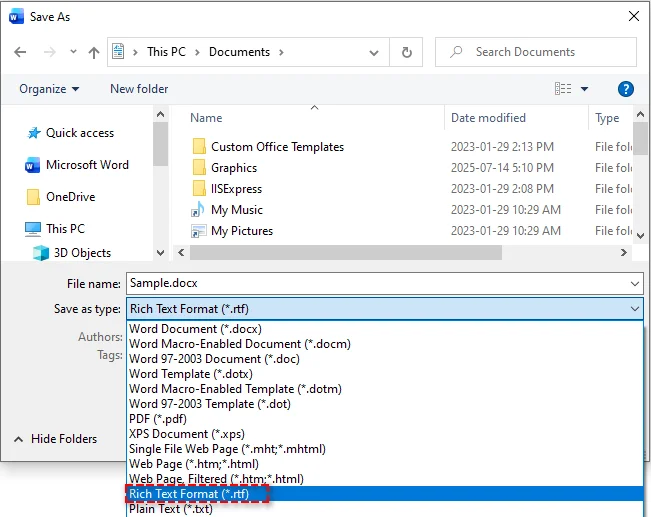Expand the chevron after This PC in path
651x517 pixels.
coord(197,52)
